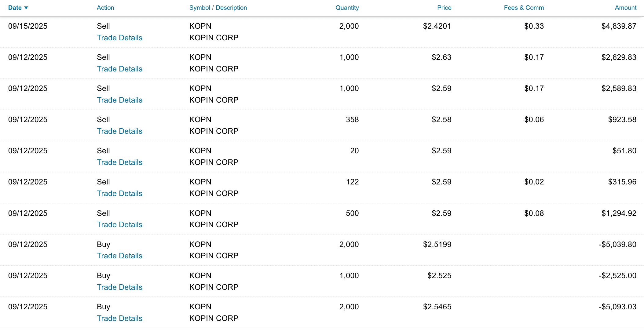Sort by the Quantity column header
644x331 pixels.
click(x=347, y=8)
